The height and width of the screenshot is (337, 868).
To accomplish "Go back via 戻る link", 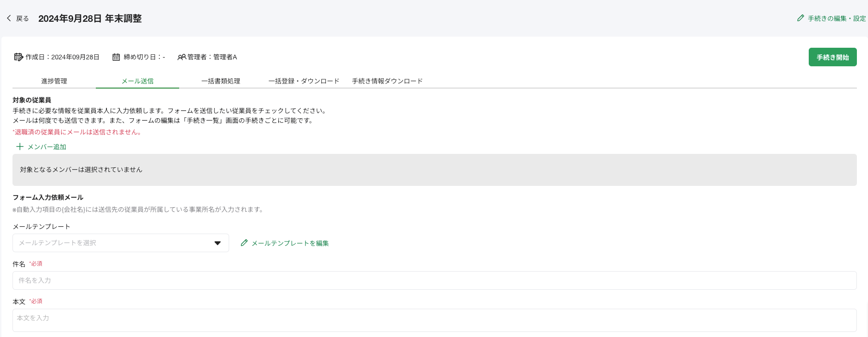I will coord(22,19).
